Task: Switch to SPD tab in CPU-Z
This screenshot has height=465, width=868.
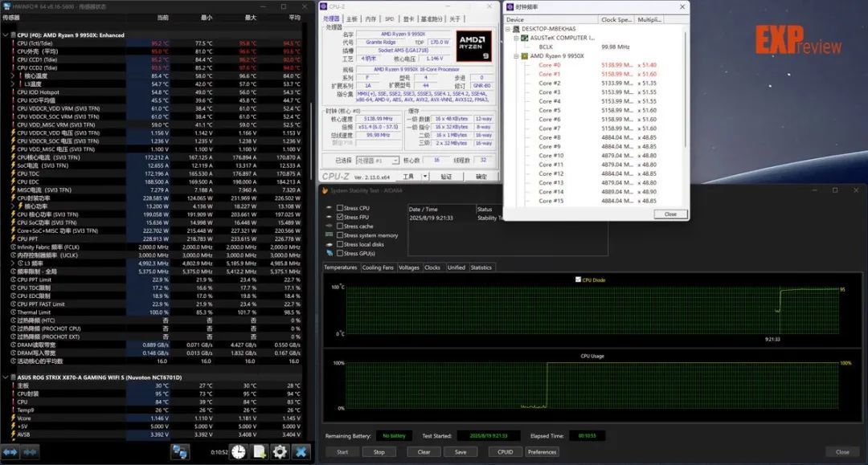Action: coord(390,18)
